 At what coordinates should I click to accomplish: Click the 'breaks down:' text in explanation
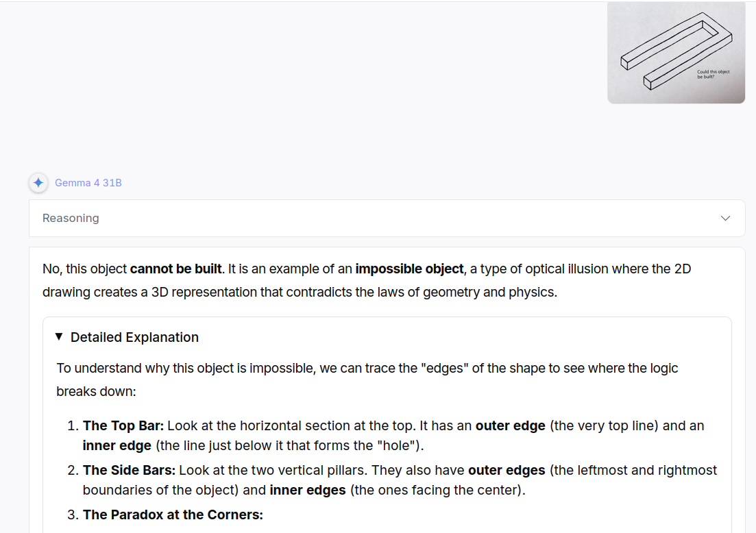97,392
